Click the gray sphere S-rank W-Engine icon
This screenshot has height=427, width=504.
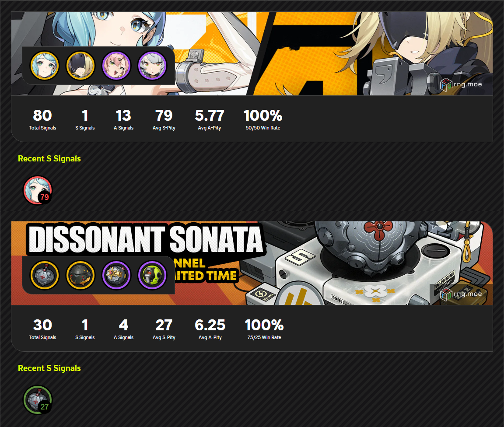click(x=45, y=275)
